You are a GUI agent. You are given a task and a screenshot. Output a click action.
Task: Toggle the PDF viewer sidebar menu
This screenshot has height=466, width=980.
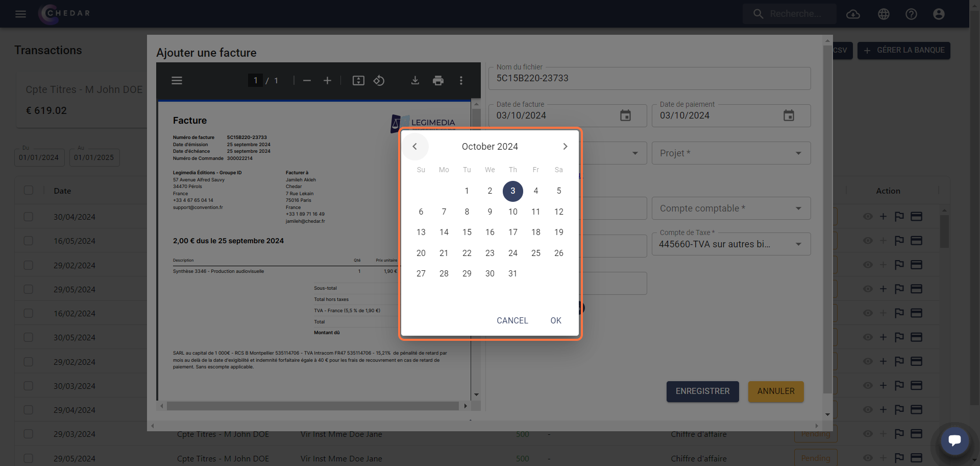[177, 80]
